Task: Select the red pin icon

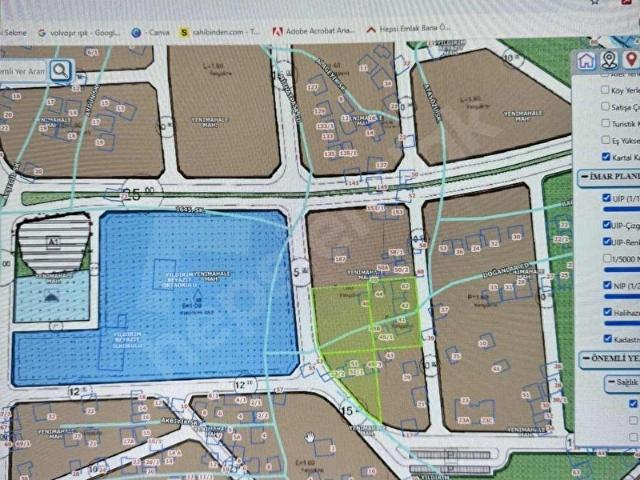Action: point(631,60)
